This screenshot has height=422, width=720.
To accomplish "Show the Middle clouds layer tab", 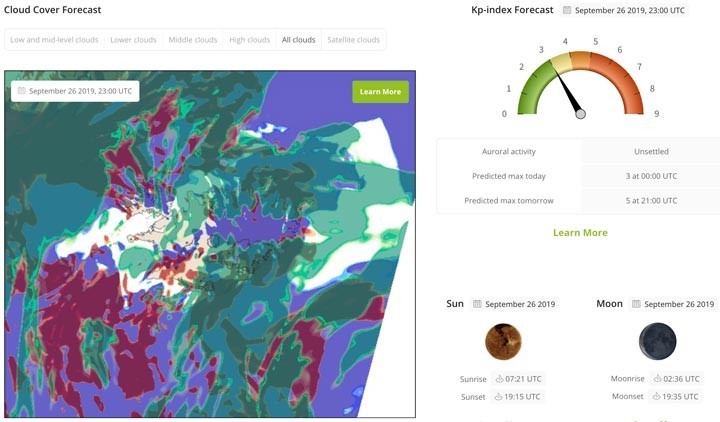I will point(192,40).
